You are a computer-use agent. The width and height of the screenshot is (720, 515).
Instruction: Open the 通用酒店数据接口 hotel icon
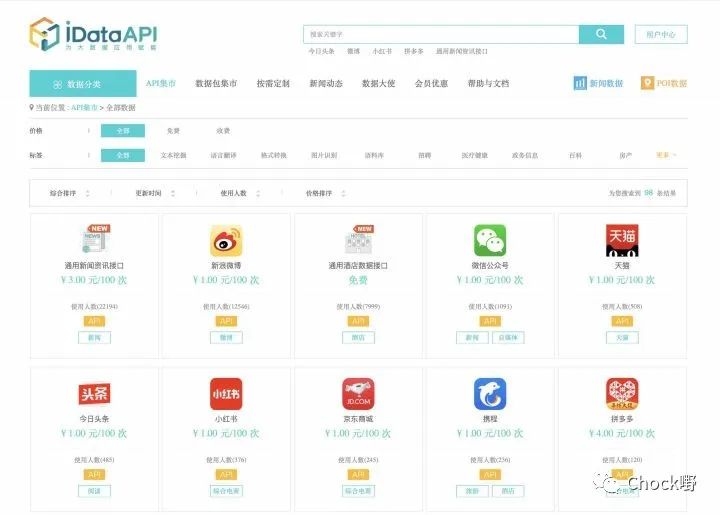[x=359, y=239]
